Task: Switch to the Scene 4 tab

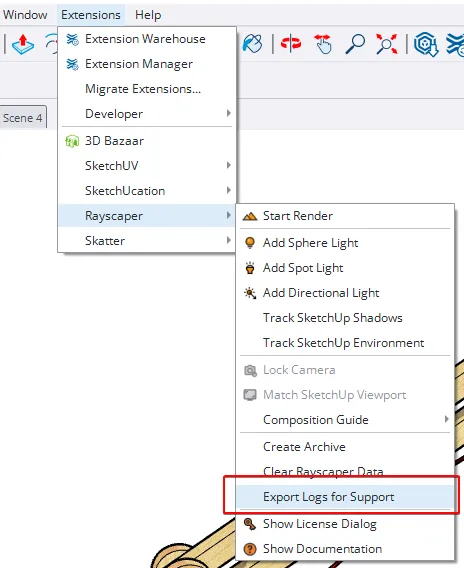Action: pos(23,118)
